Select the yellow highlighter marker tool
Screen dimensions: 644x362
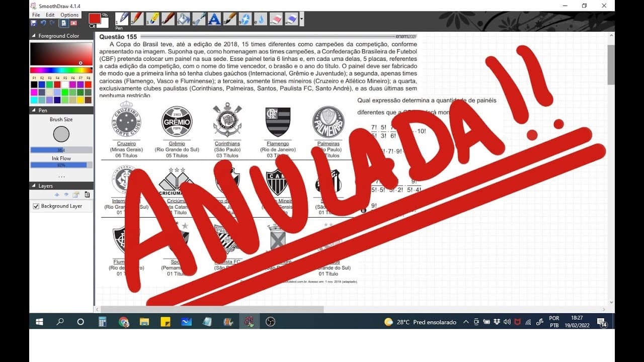click(x=153, y=20)
